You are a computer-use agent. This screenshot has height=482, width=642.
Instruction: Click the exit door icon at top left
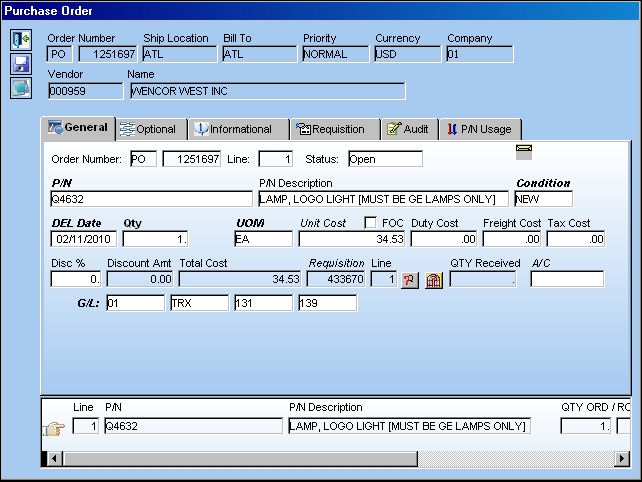coord(21,40)
